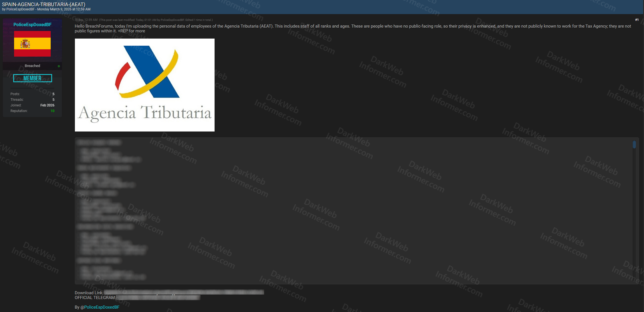Viewport: 644px width, 312px height.
Task: Click the blurred OFFICIAL TELEGRAM link
Action: tap(158, 297)
